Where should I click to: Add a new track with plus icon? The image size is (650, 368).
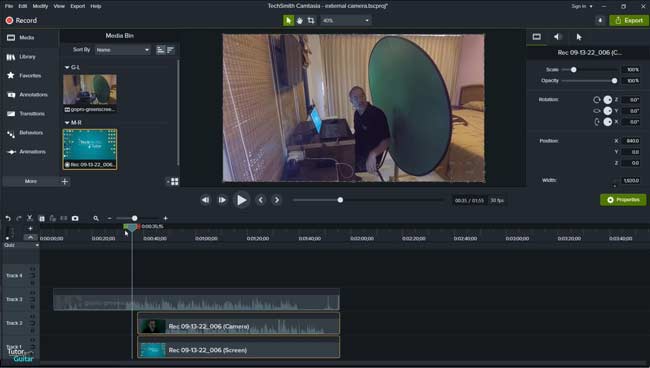[x=30, y=229]
